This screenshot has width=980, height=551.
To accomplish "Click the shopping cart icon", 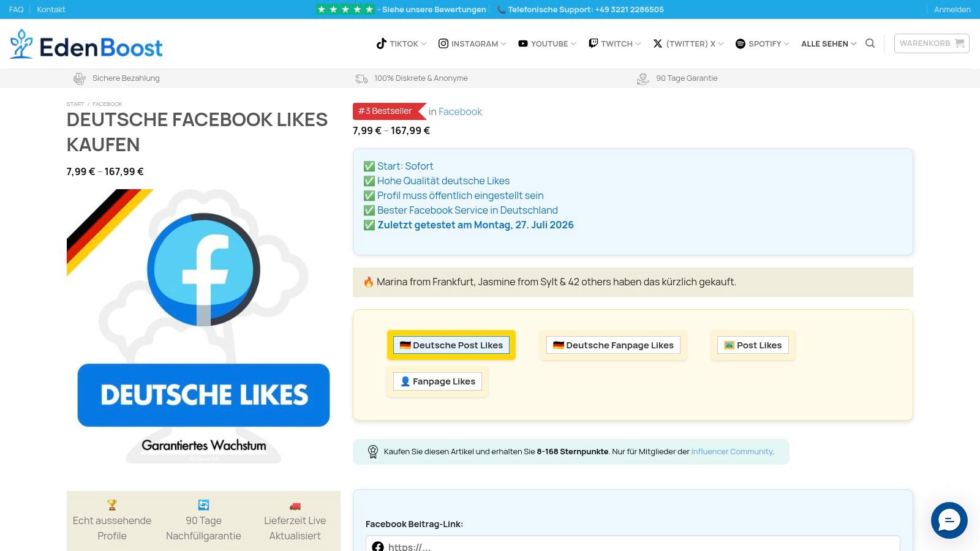I will coord(959,43).
